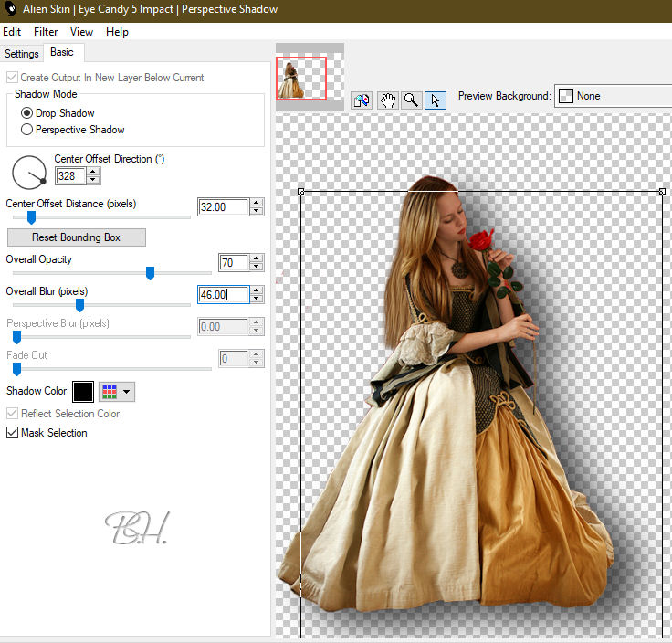672x643 pixels.
Task: Select the Perspective Shadow mode
Action: pyautogui.click(x=27, y=130)
